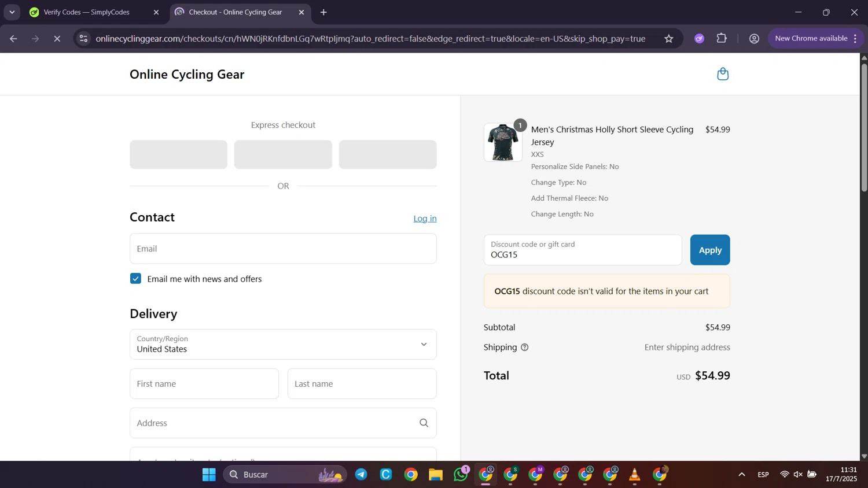View site information icon in address bar

point(83,39)
